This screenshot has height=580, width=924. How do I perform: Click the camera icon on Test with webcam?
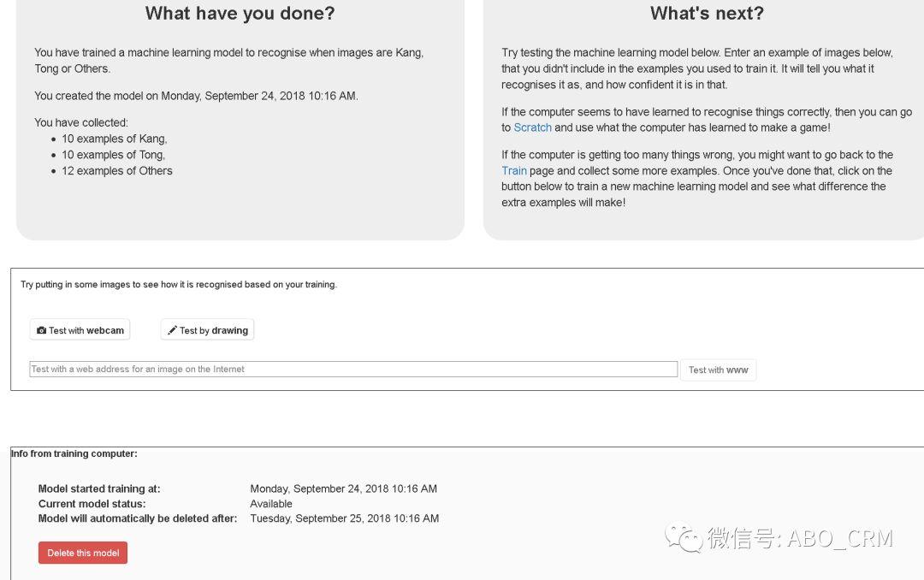[x=41, y=331]
